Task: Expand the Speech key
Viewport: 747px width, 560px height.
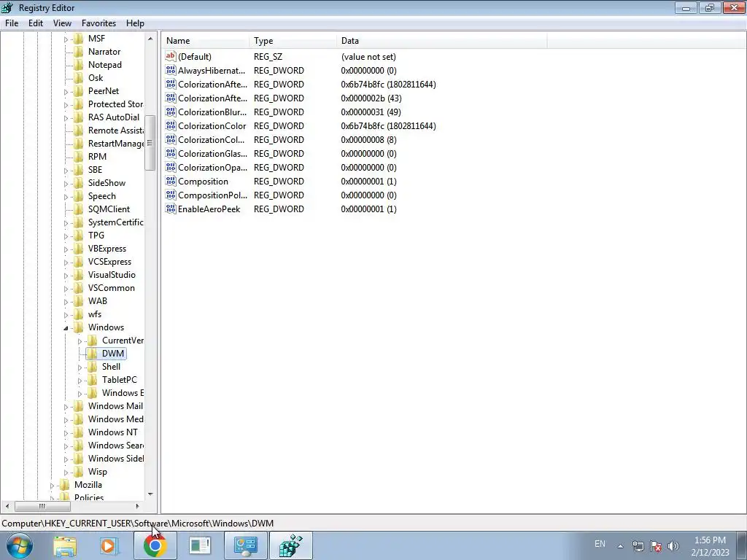Action: pos(66,197)
